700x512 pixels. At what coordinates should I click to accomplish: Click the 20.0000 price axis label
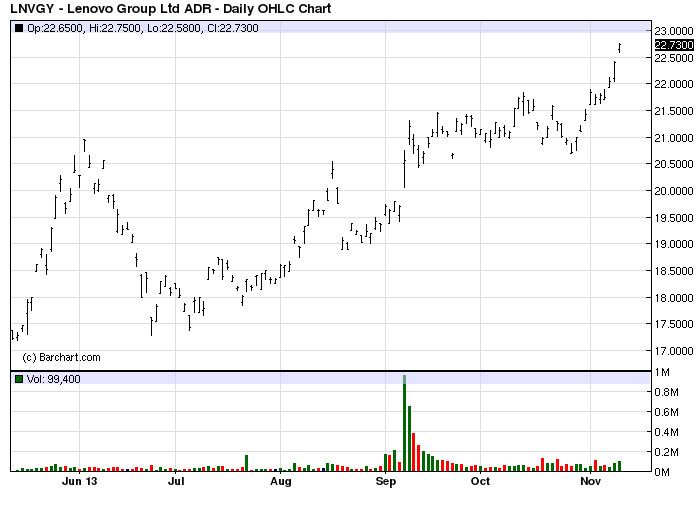coord(674,191)
